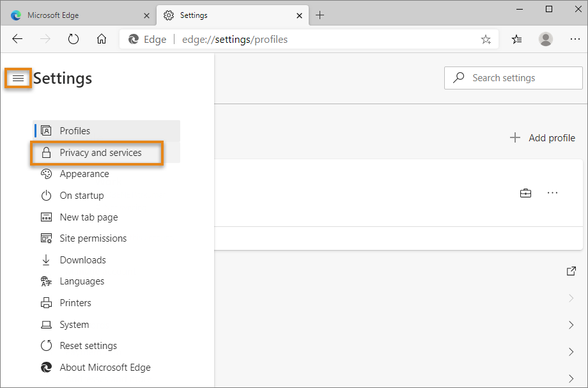Open profile card more options ellipsis
Screen dimensions: 588x388
point(553,193)
